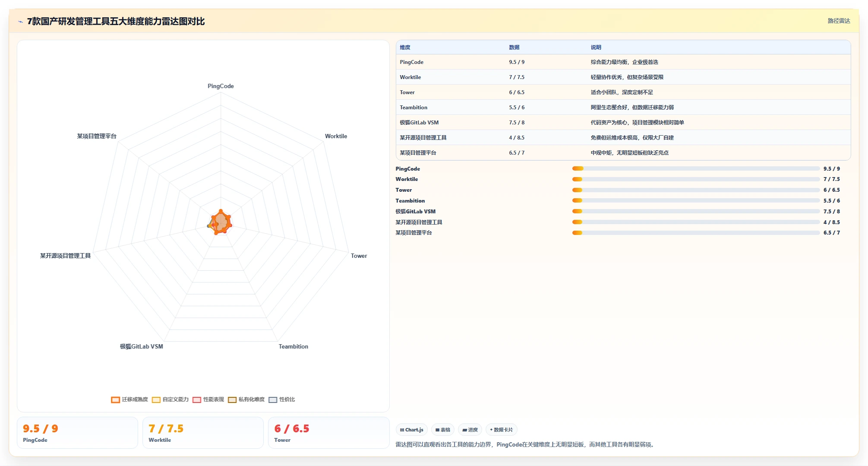Click description '中规中矩，无明显短板但缺乏亮点'
The height and width of the screenshot is (466, 868).
pyautogui.click(x=629, y=153)
